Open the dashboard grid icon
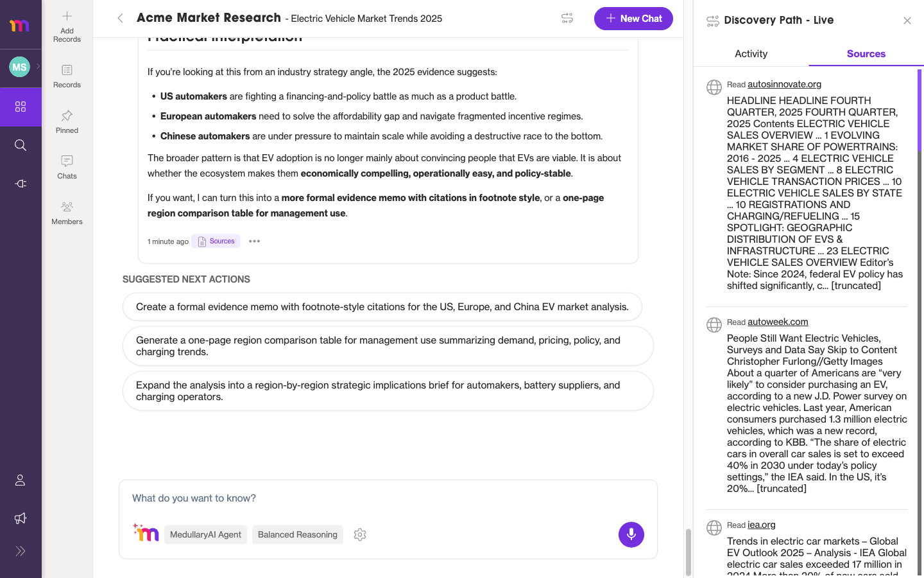The width and height of the screenshot is (924, 578). click(x=21, y=107)
